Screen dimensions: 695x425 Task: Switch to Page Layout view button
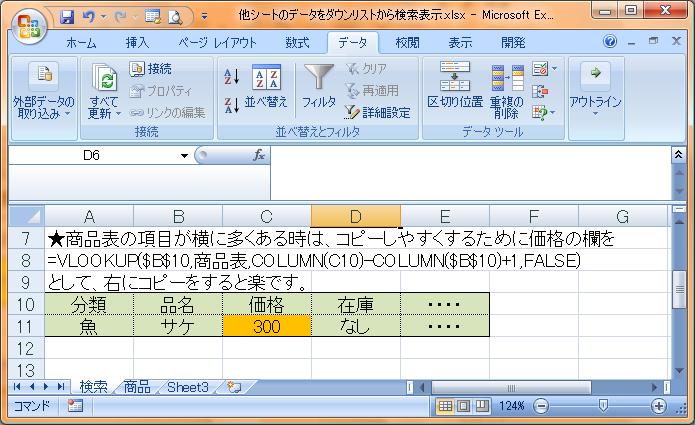(x=464, y=406)
